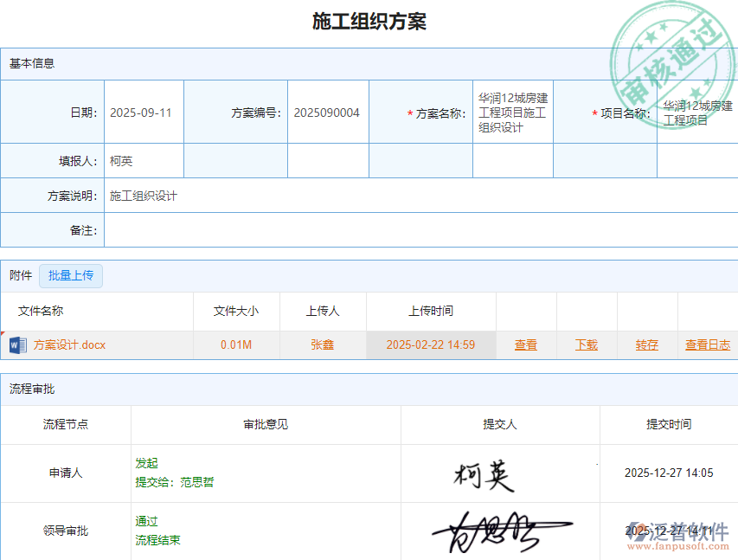
Task: Click 转存 to save the attachment elsewhere
Action: pyautogui.click(x=646, y=344)
